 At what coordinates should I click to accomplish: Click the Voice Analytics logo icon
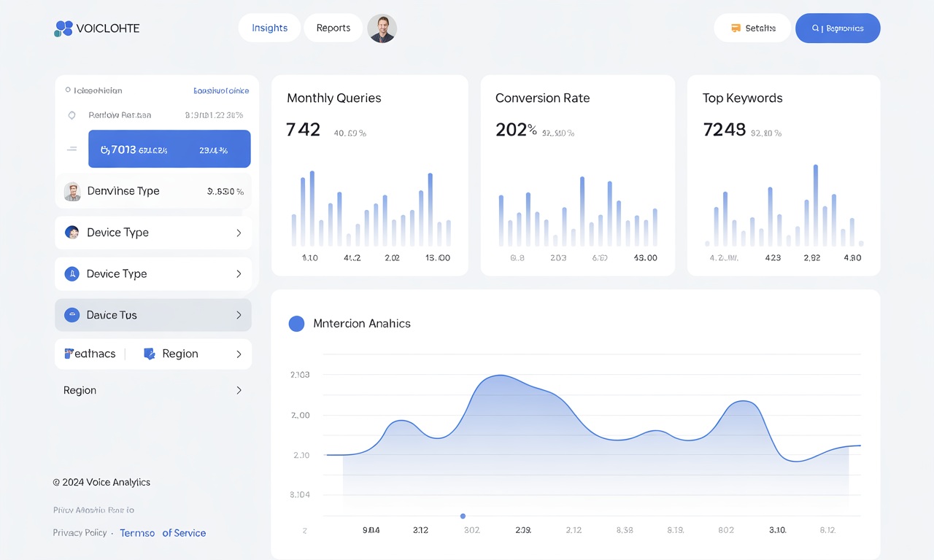coord(62,28)
